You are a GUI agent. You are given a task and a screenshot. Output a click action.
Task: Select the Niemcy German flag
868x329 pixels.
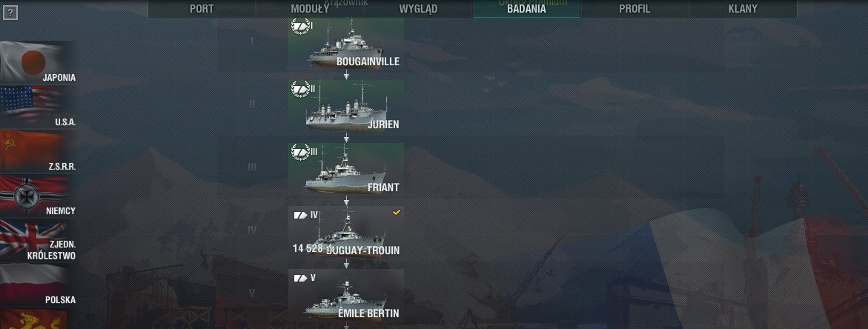coord(38,196)
